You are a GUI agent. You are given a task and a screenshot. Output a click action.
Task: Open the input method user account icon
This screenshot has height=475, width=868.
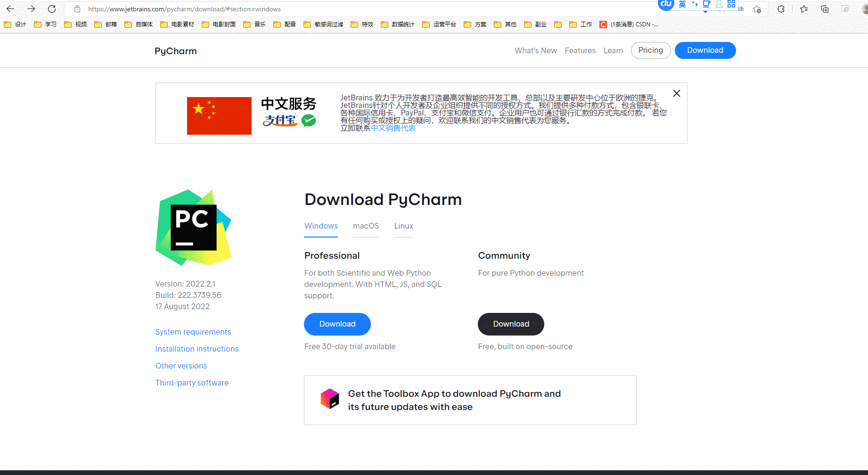click(x=719, y=4)
